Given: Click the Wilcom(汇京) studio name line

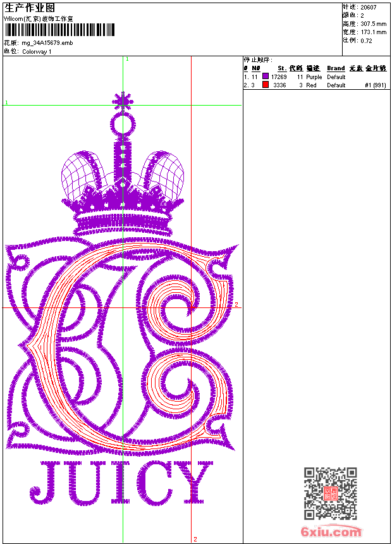Looking at the screenshot, I should 39,19.
